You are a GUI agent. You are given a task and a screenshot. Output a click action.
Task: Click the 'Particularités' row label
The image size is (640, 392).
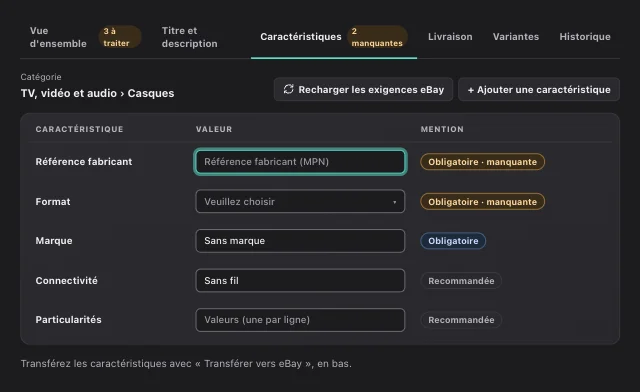tap(69, 320)
